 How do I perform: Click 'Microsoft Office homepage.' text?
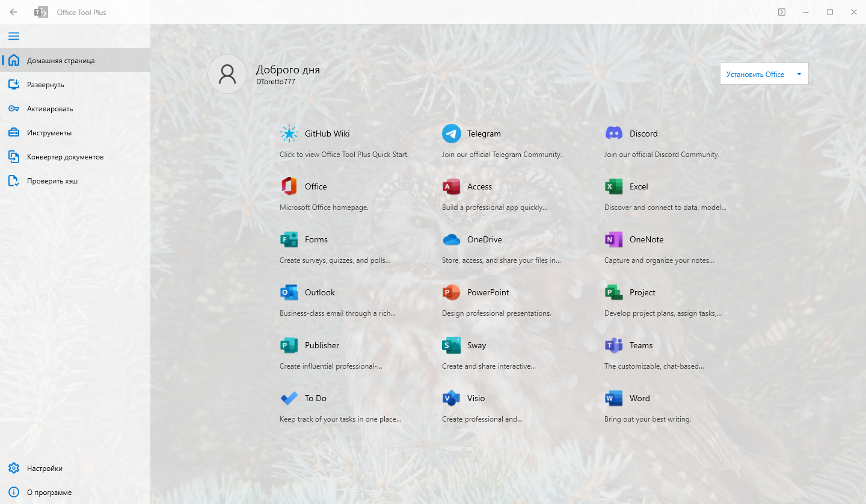(x=324, y=207)
